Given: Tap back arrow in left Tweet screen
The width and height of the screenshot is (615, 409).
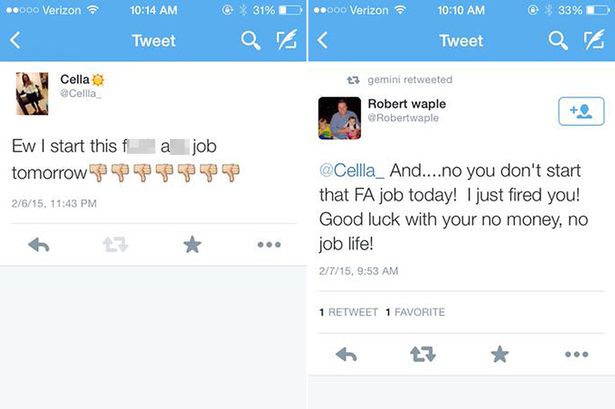Looking at the screenshot, I should [x=15, y=41].
